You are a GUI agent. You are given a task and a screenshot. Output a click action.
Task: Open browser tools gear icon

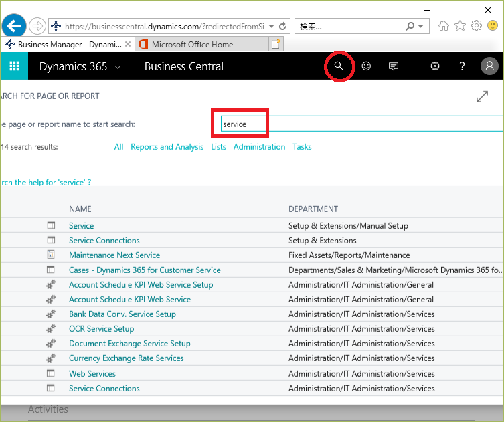pos(477,25)
